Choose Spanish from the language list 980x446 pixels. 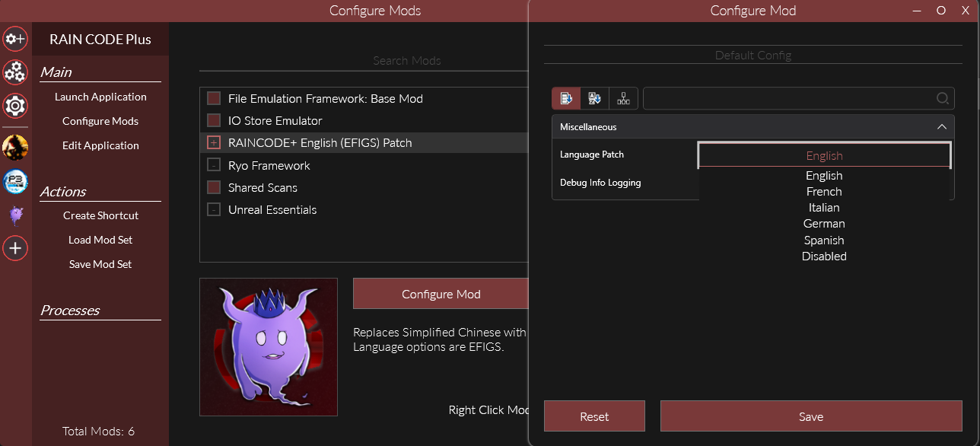pyautogui.click(x=825, y=240)
